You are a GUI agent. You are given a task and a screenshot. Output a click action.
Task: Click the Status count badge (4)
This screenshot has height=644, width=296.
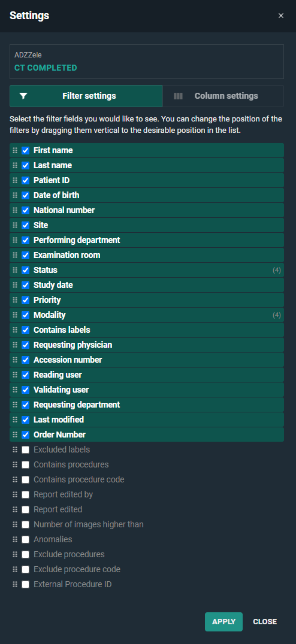(x=277, y=271)
